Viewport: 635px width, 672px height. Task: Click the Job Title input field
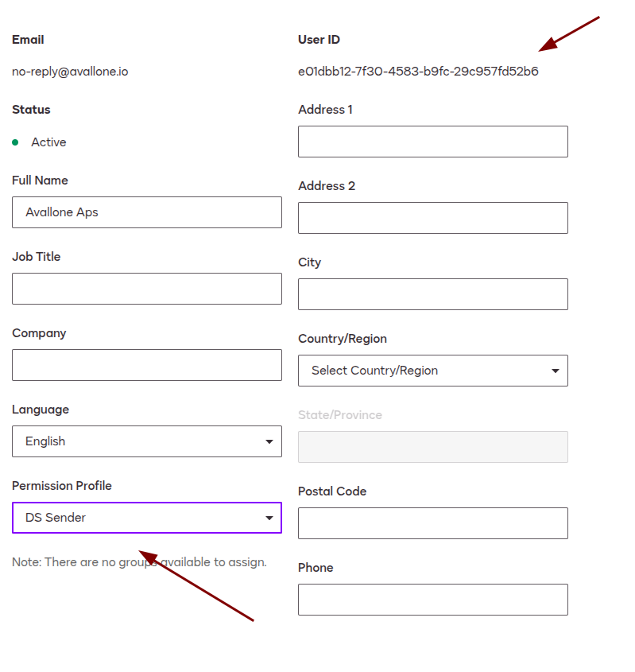pos(147,289)
